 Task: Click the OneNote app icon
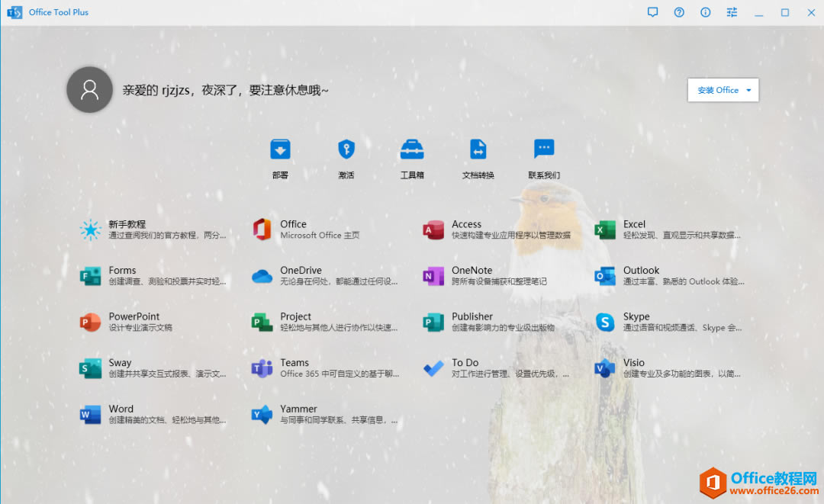click(433, 276)
